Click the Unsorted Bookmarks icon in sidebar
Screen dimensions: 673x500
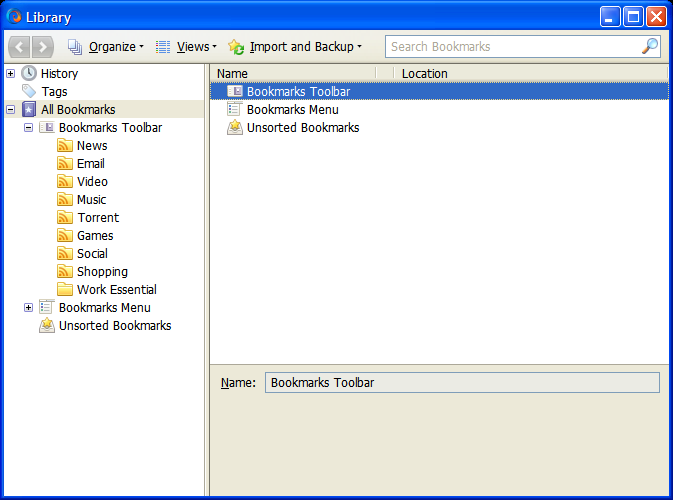(47, 326)
